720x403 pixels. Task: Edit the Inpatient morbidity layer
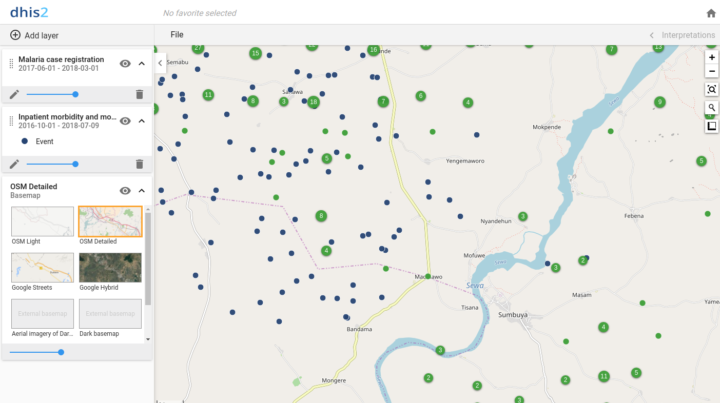point(14,164)
